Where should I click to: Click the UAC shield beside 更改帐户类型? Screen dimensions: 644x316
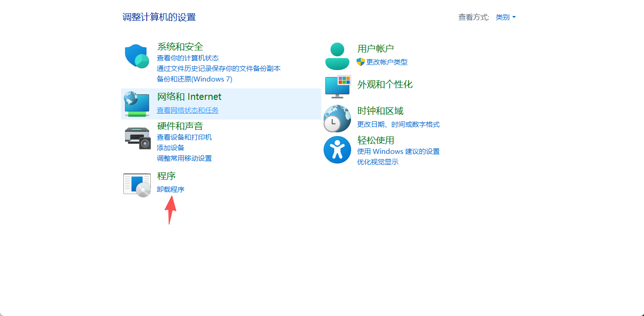[361, 62]
